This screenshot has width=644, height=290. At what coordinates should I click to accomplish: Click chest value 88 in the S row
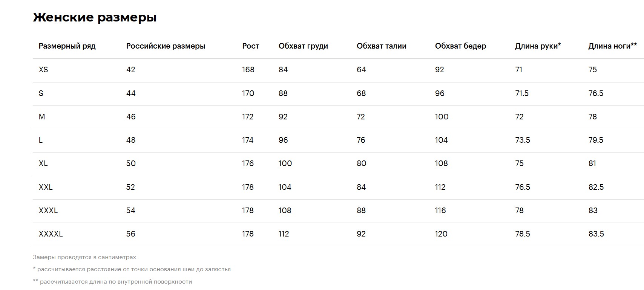point(283,93)
